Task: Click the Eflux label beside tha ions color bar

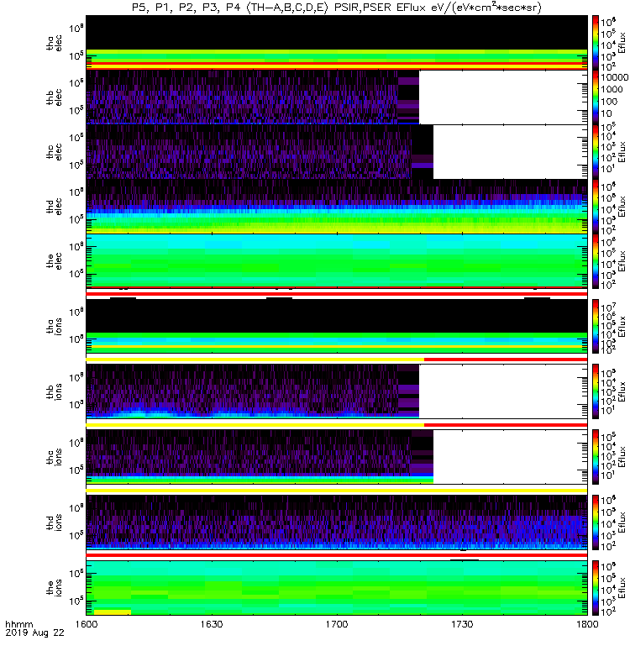Action: 622,327
